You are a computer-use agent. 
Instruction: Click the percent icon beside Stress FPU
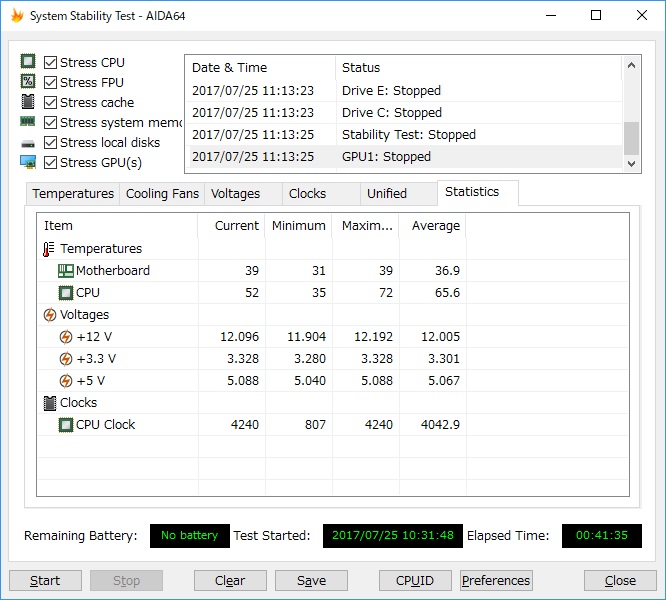(x=28, y=81)
